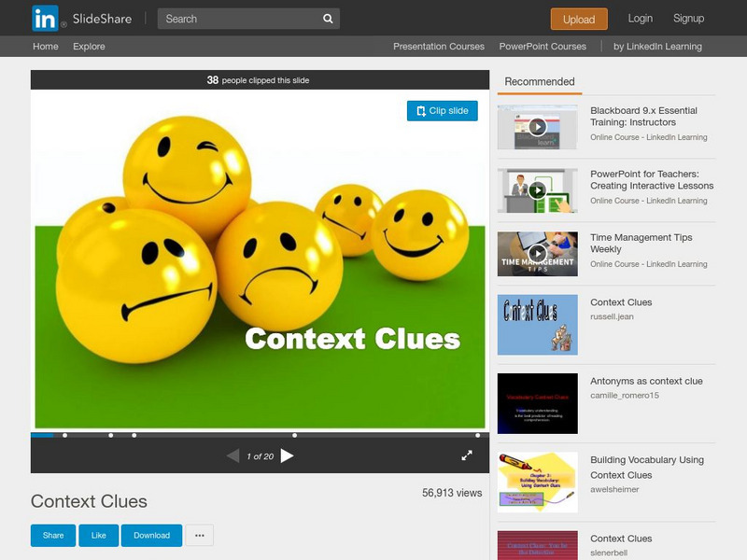Click the last marker on slide progress bar
The width and height of the screenshot is (747, 560).
[477, 435]
